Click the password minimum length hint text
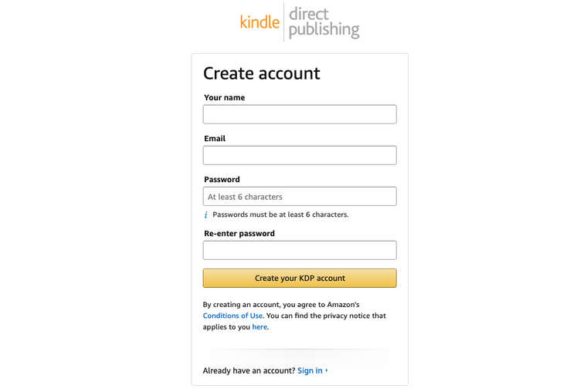 280,215
